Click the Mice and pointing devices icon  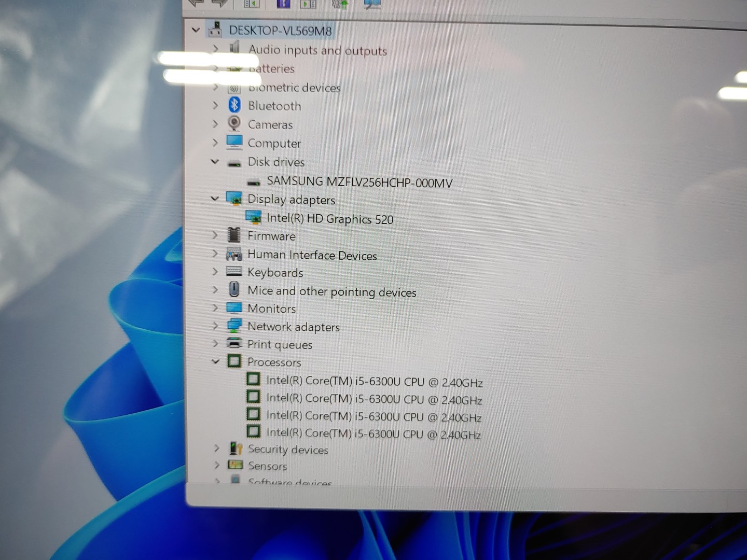click(234, 290)
